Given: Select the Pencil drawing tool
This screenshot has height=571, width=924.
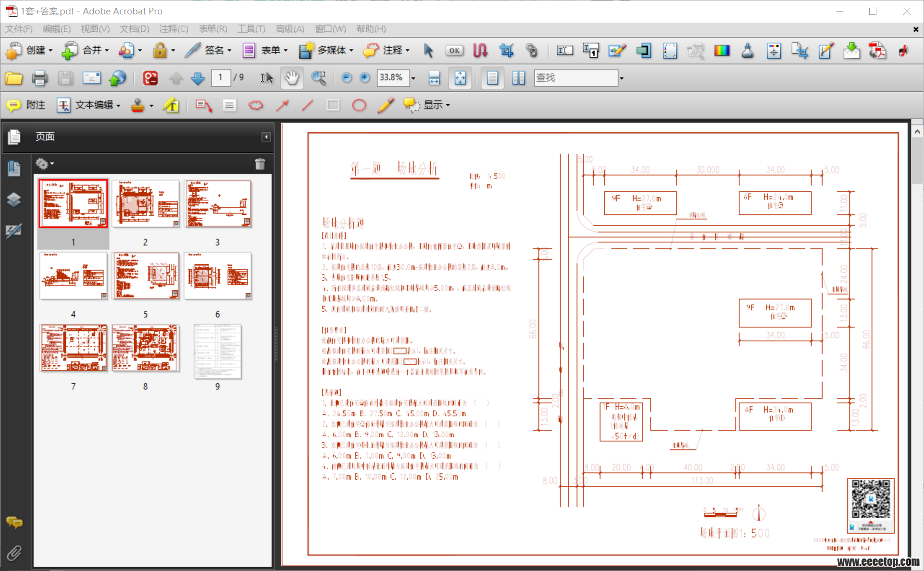Looking at the screenshot, I should 386,105.
